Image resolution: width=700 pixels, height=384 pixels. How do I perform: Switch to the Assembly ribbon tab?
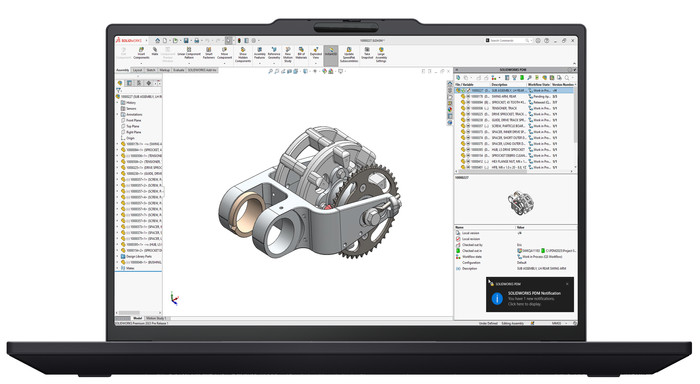point(123,70)
